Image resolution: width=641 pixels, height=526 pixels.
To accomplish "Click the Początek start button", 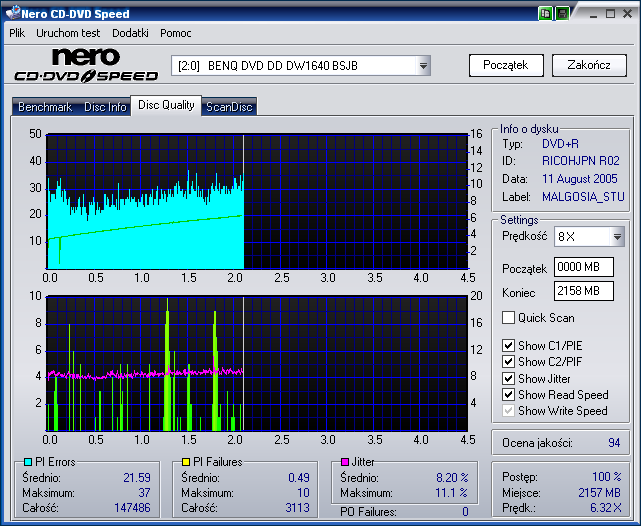I will coord(506,65).
